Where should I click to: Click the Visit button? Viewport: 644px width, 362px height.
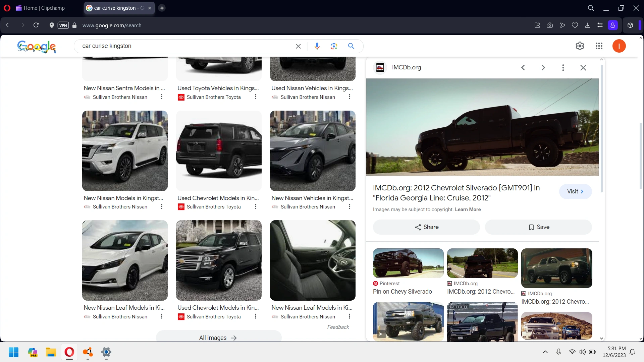coord(575,191)
